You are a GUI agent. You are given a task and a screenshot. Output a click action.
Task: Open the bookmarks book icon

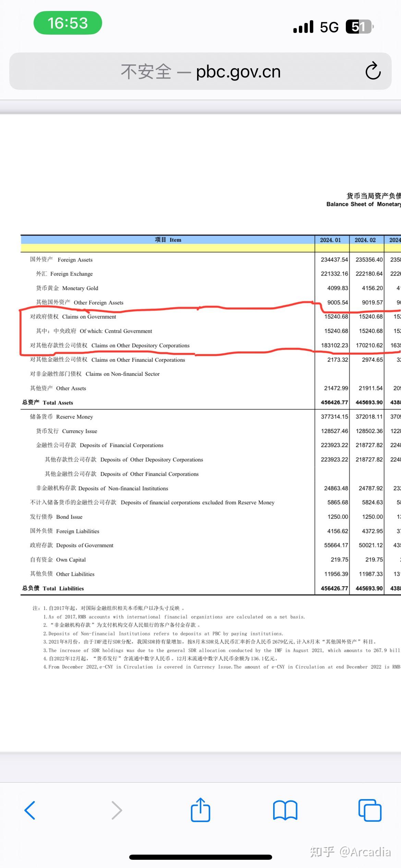(285, 810)
